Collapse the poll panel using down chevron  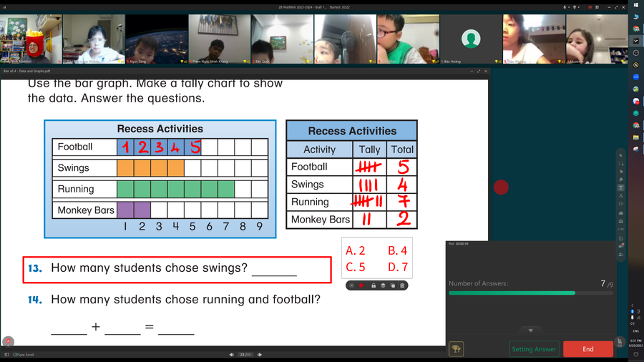[x=530, y=331]
